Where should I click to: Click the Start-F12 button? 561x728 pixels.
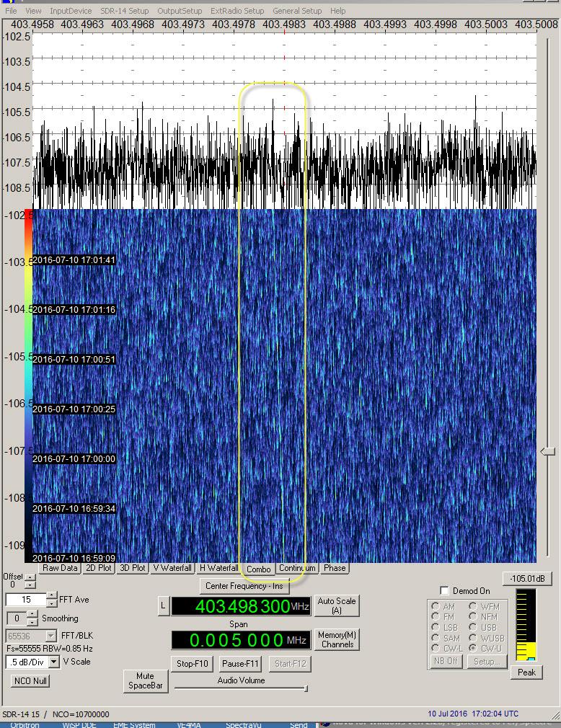291,663
